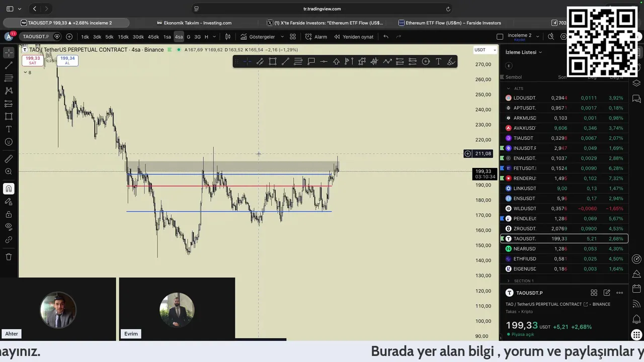
Task: Open the emoji icons tool
Action: point(9,142)
